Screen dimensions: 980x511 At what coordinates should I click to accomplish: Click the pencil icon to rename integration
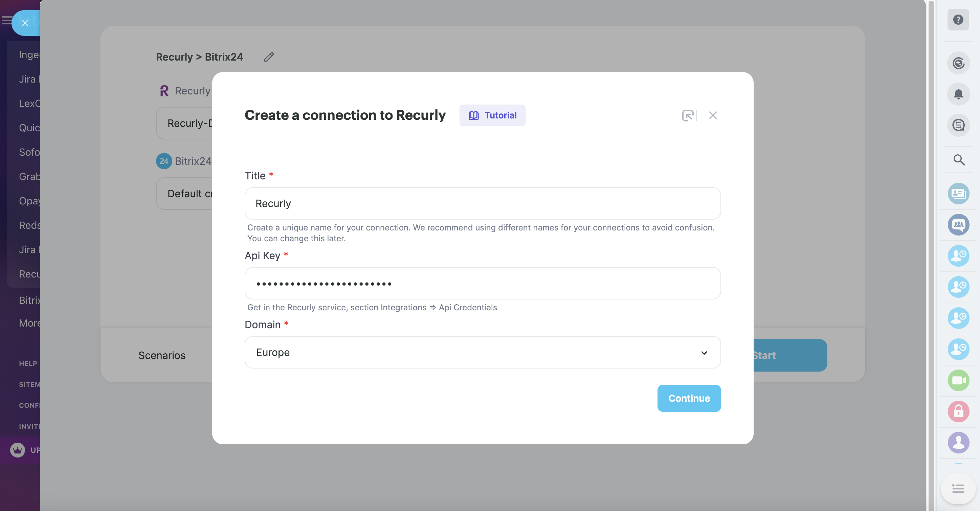(269, 57)
